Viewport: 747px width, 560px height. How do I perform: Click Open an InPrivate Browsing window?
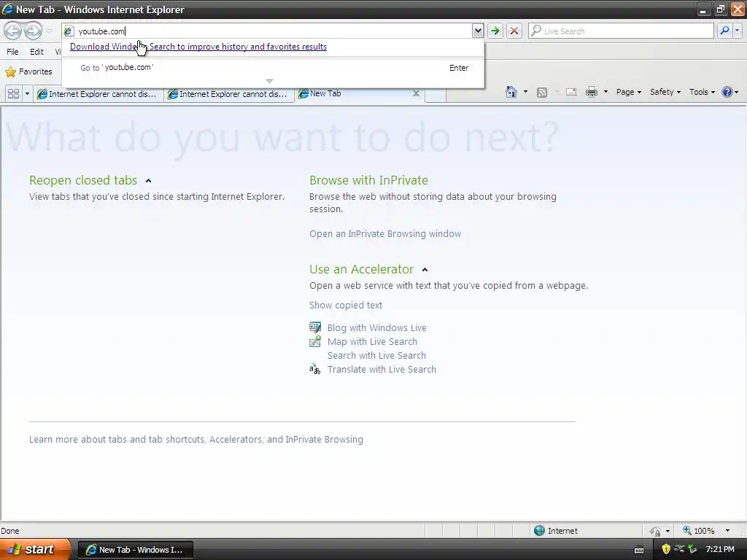[x=385, y=234]
